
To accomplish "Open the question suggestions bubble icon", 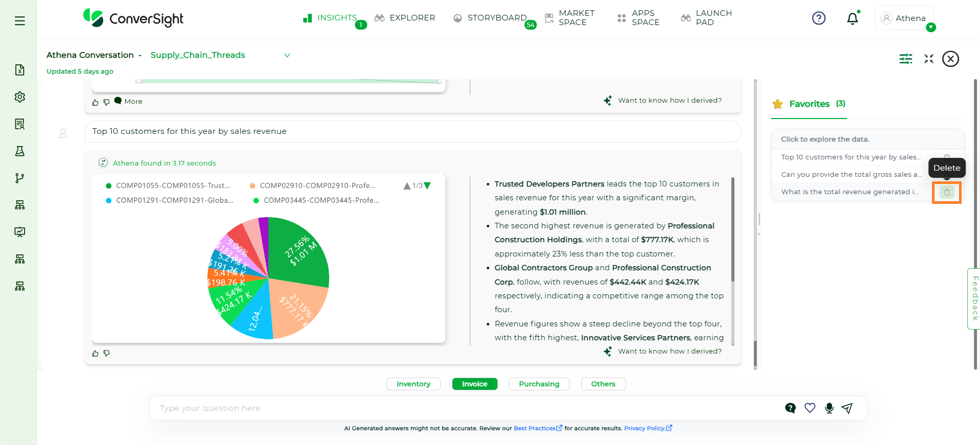I will click(x=790, y=408).
